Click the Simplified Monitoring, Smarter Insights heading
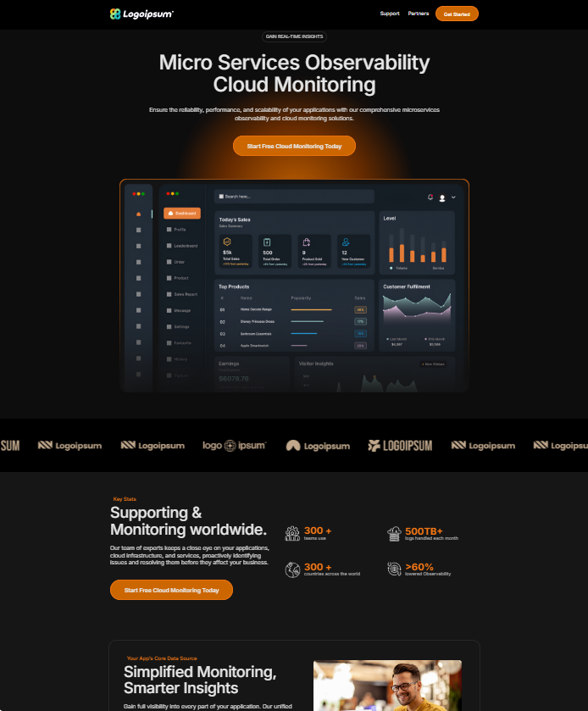 [x=200, y=680]
